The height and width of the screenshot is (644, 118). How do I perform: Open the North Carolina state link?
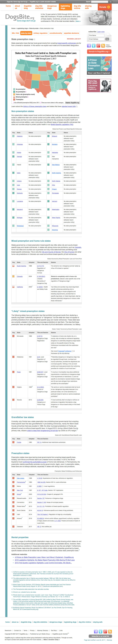point(56,173)
